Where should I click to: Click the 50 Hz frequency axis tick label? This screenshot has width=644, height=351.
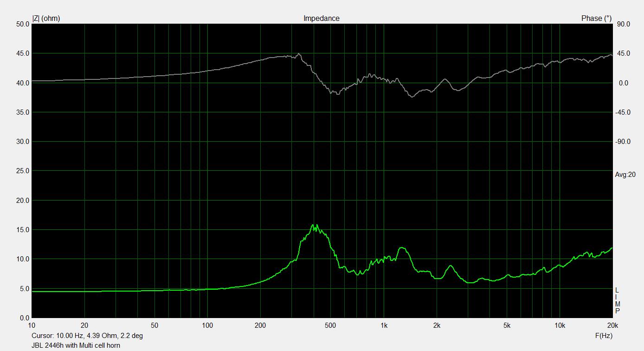pyautogui.click(x=155, y=325)
